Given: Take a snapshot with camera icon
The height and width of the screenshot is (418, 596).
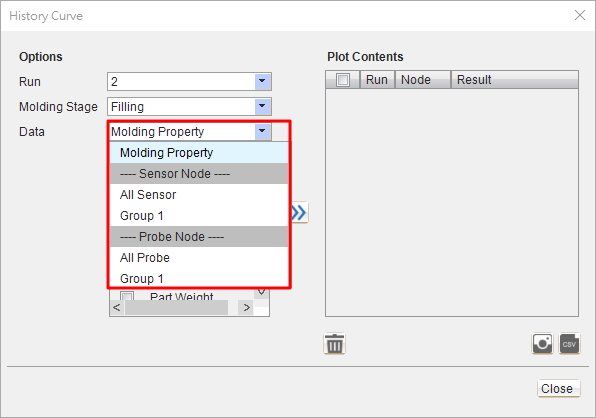Looking at the screenshot, I should [542, 344].
